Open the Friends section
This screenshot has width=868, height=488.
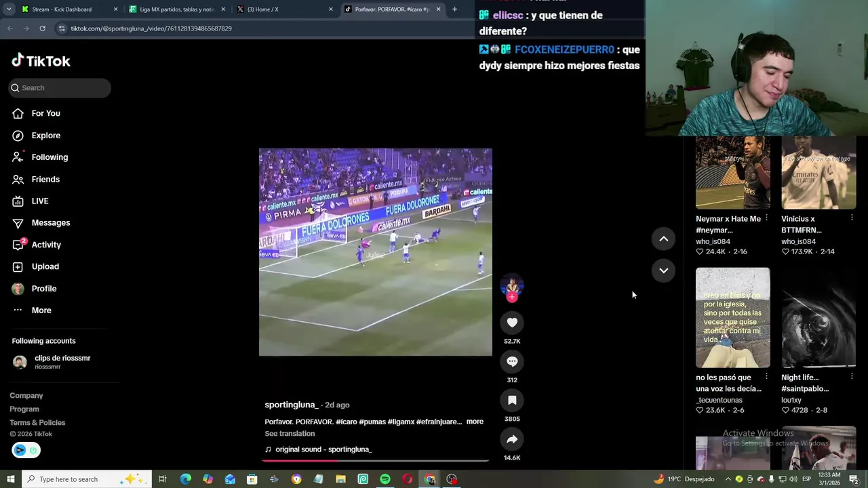(45, 179)
